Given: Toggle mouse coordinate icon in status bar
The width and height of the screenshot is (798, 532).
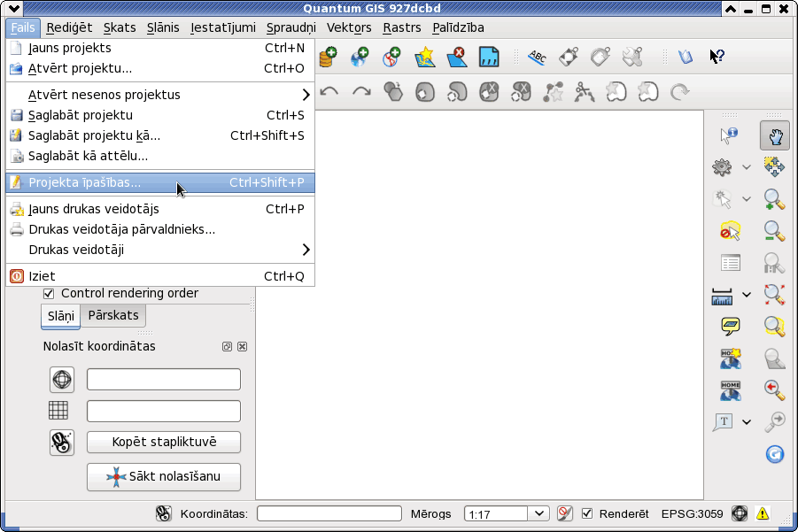Looking at the screenshot, I should pyautogui.click(x=163, y=513).
